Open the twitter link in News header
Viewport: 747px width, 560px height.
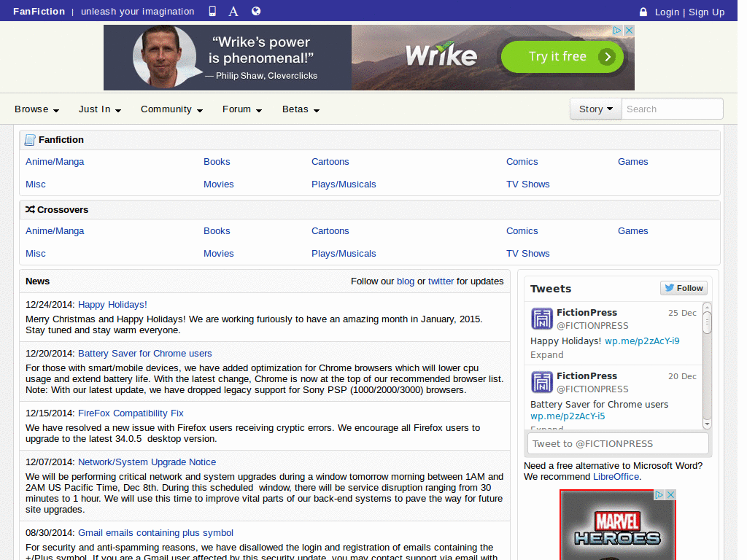point(441,281)
